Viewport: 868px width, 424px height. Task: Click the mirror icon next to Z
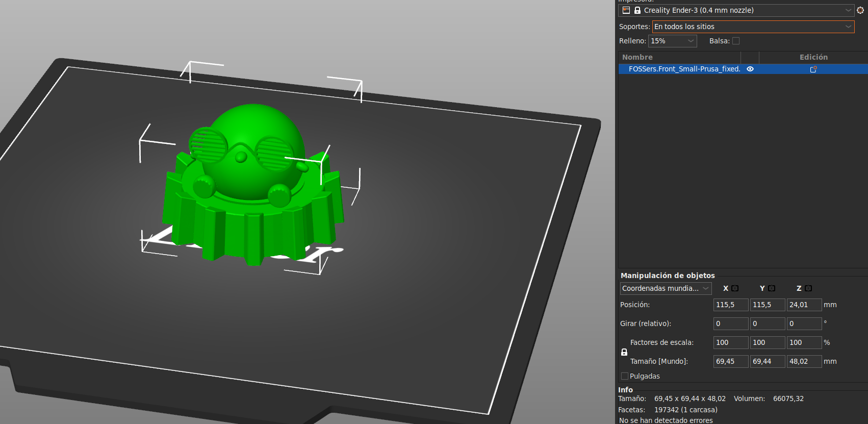pyautogui.click(x=808, y=288)
